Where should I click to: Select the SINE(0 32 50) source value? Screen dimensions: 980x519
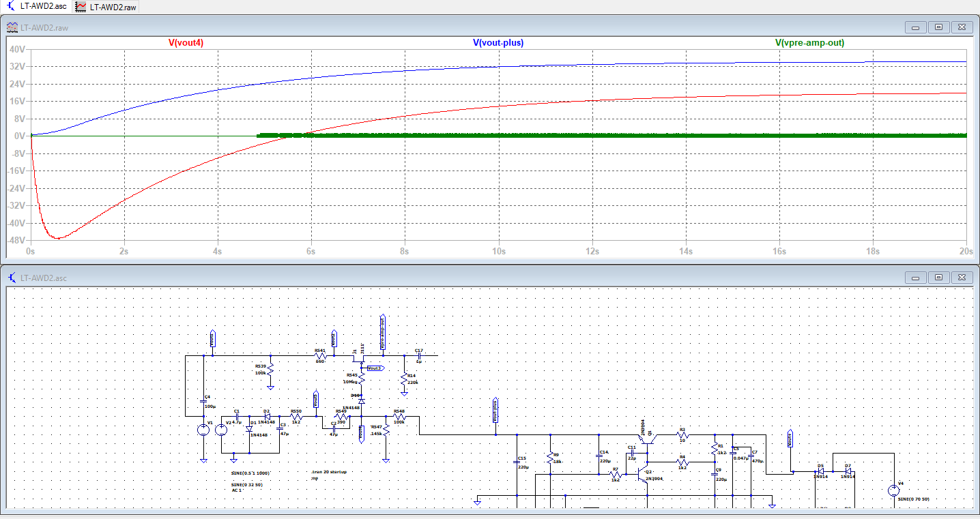pyautogui.click(x=246, y=485)
